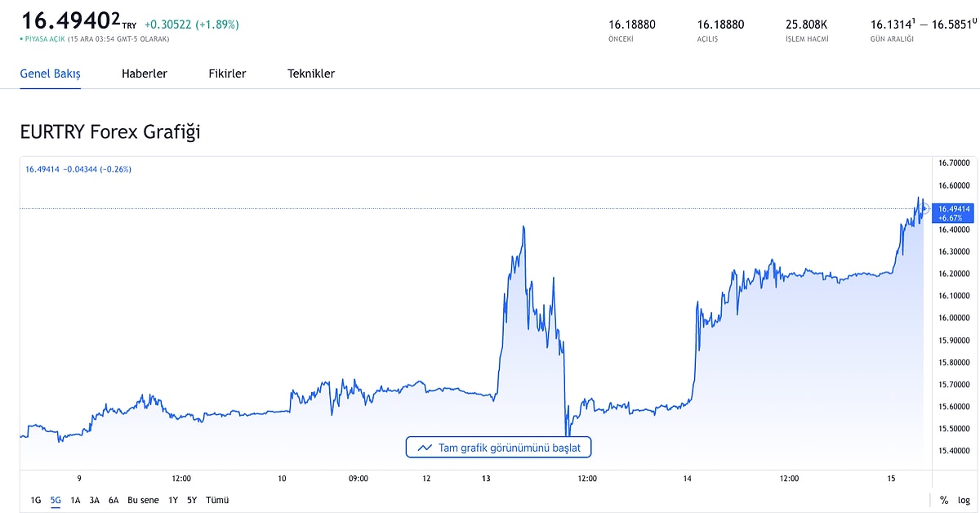The image size is (980, 513).
Task: Open the Fikirler tab
Action: [x=227, y=74]
